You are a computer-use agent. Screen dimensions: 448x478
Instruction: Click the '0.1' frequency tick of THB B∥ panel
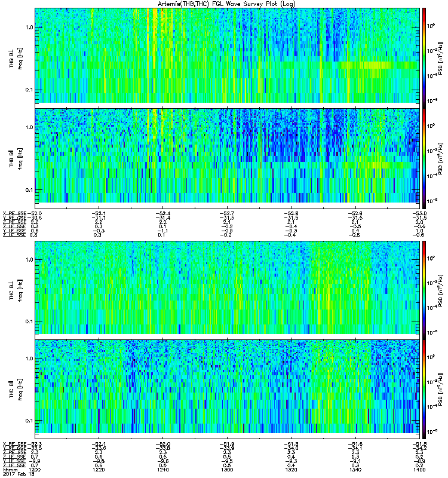29,190
